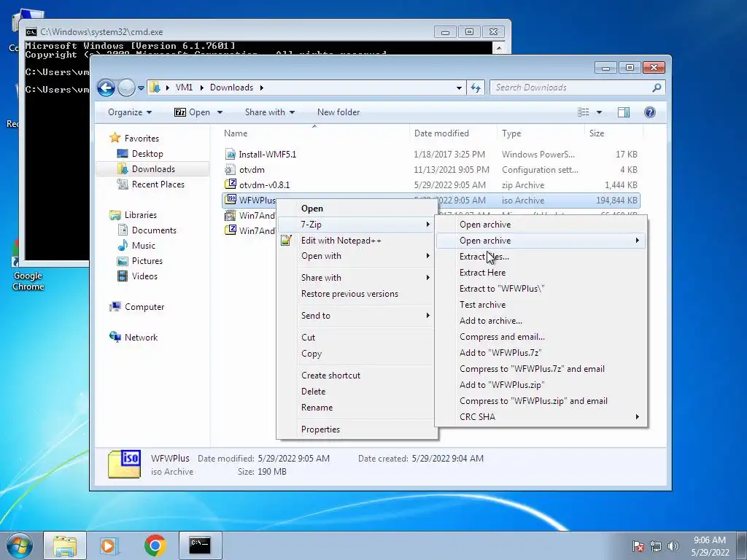Select Computer in navigation pane
The width and height of the screenshot is (747, 560).
(x=144, y=307)
